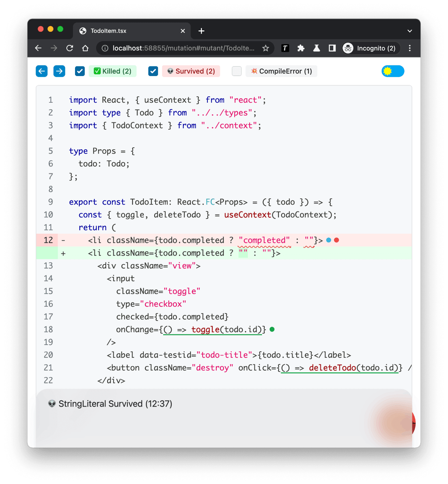
Task: Click the Survived (2) red label
Action: point(191,71)
